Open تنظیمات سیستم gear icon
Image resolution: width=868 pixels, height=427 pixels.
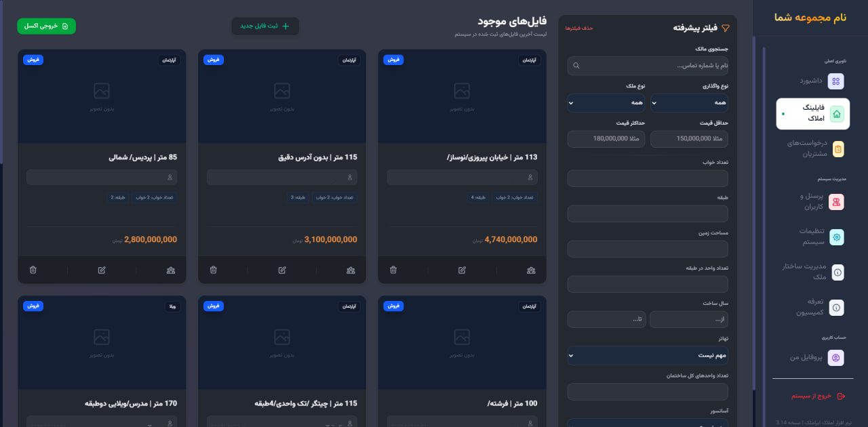click(837, 237)
